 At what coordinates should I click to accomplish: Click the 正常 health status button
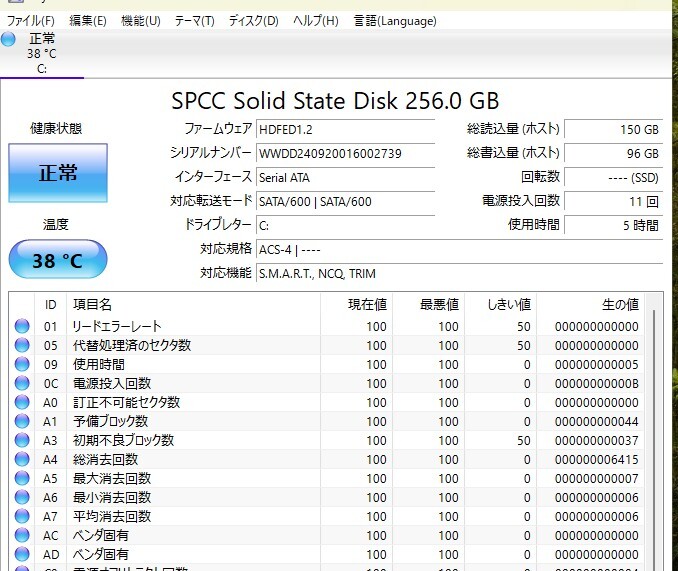tap(58, 173)
